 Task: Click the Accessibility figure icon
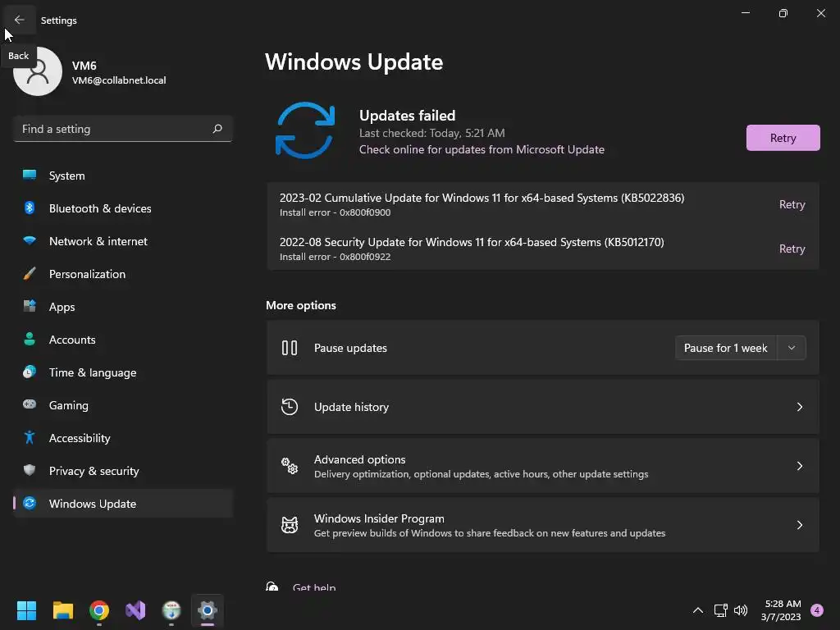pyautogui.click(x=30, y=437)
